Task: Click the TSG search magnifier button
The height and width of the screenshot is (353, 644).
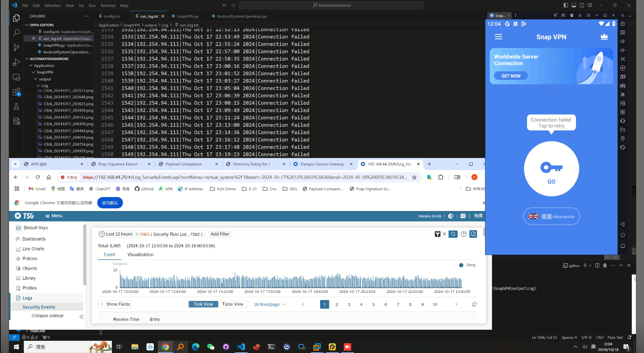Action: pos(453,234)
